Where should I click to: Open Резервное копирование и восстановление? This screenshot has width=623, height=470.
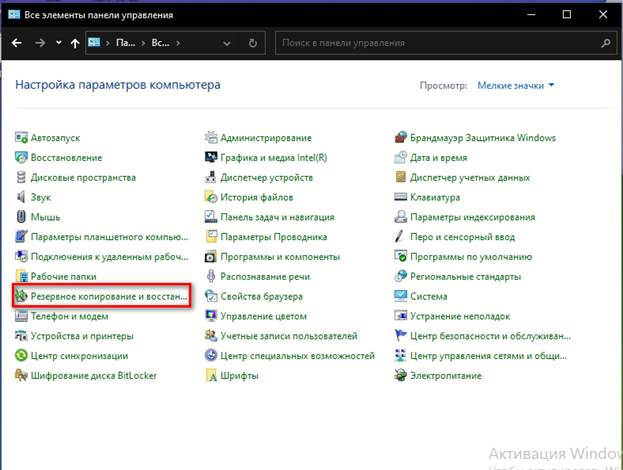[102, 296]
